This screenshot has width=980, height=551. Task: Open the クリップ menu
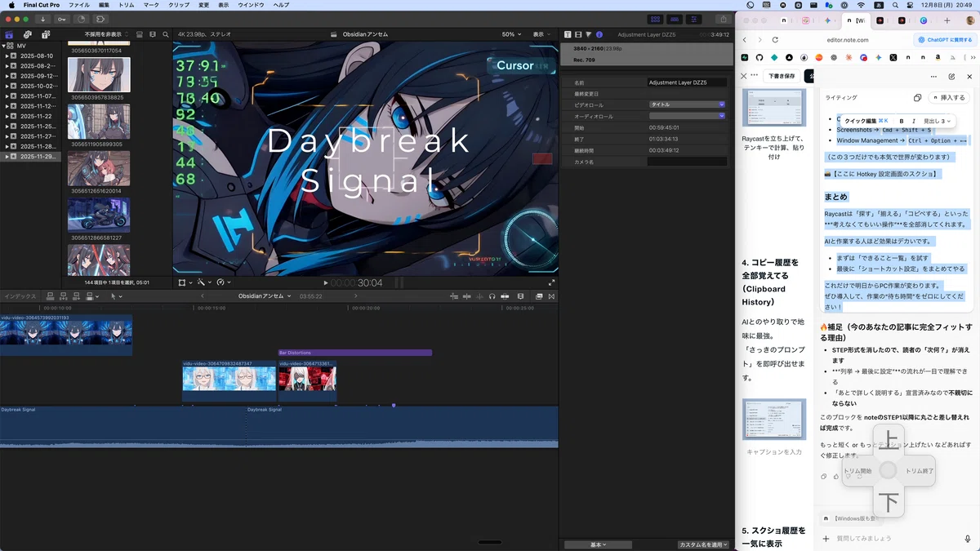point(178,5)
